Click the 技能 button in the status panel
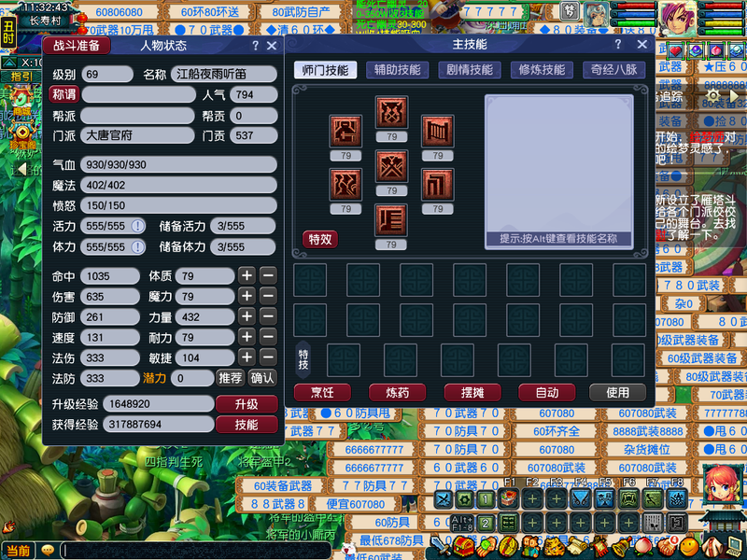This screenshot has width=747, height=560. coord(247,425)
